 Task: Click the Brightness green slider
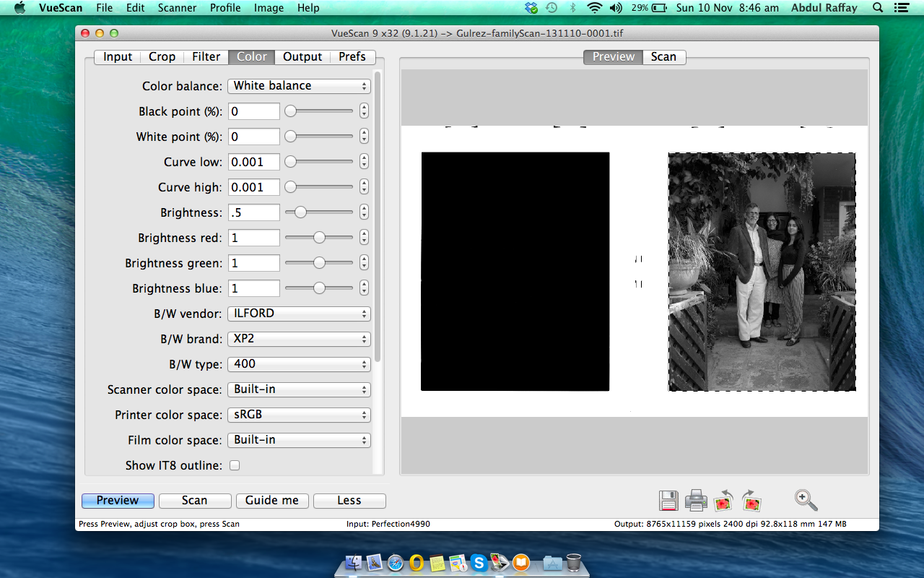319,263
